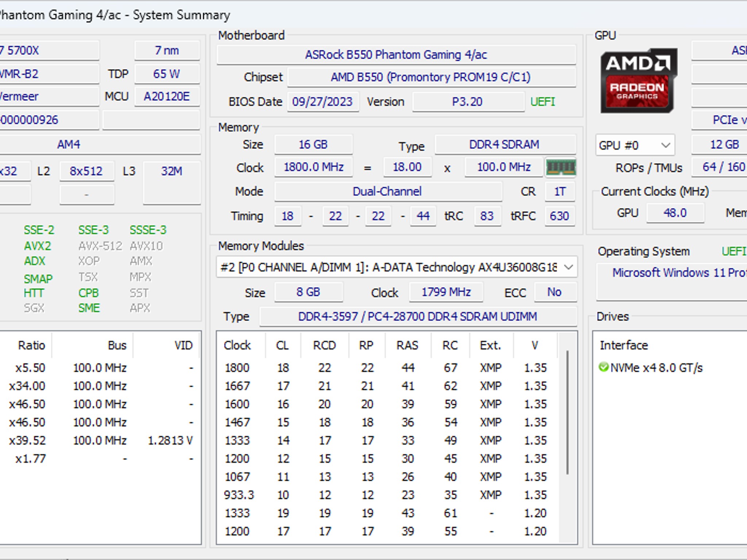Image resolution: width=747 pixels, height=560 pixels.
Task: Click the L3 cache 32M field
Action: [x=172, y=182]
